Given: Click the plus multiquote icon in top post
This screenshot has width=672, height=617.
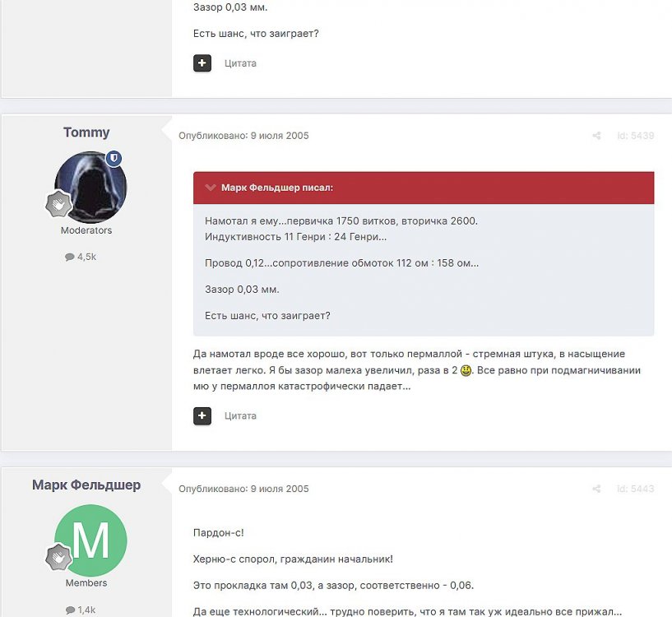Looking at the screenshot, I should click(x=202, y=63).
